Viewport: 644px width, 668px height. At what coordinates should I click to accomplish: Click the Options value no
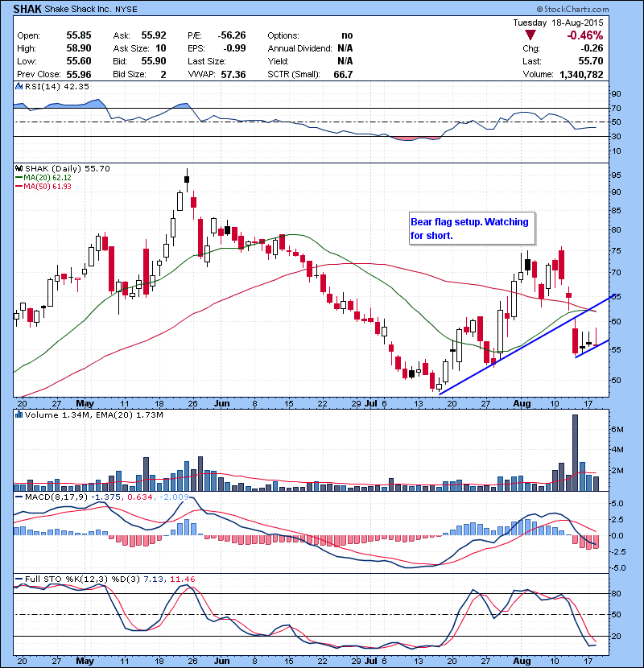pos(348,35)
